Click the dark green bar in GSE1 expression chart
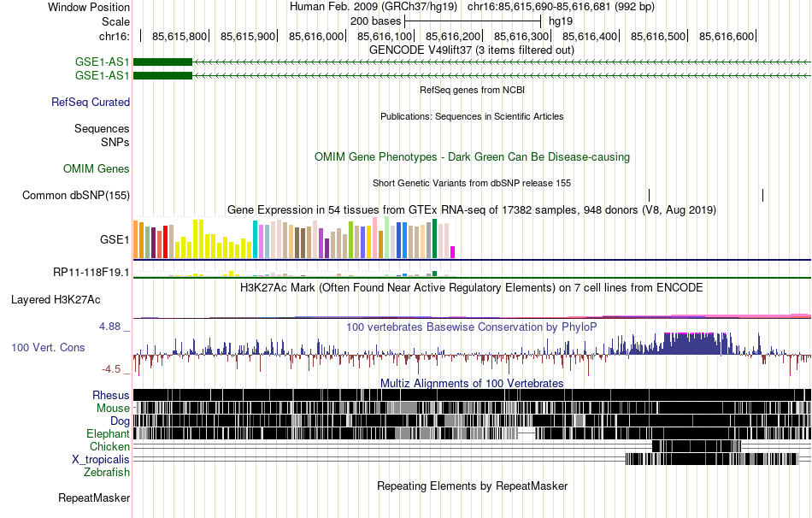812x518 pixels. click(434, 238)
